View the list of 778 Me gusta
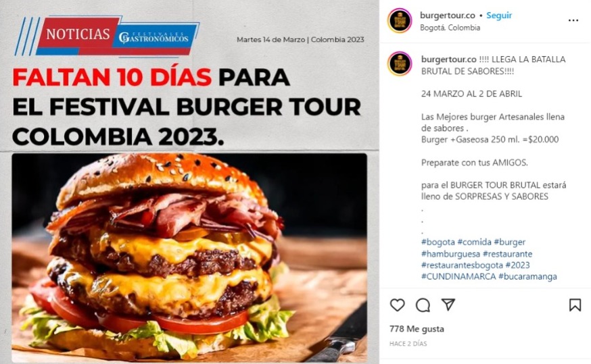This screenshot has height=364, width=591. coord(417,329)
